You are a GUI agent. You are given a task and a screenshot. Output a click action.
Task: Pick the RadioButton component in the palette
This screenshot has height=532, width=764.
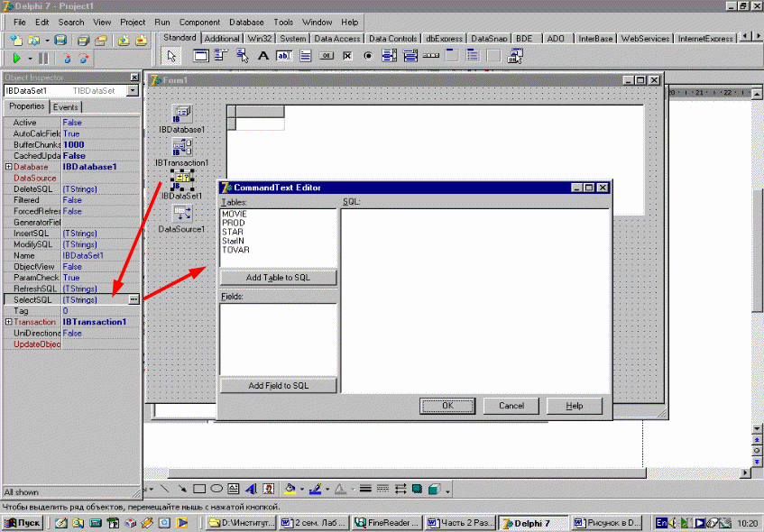point(368,56)
